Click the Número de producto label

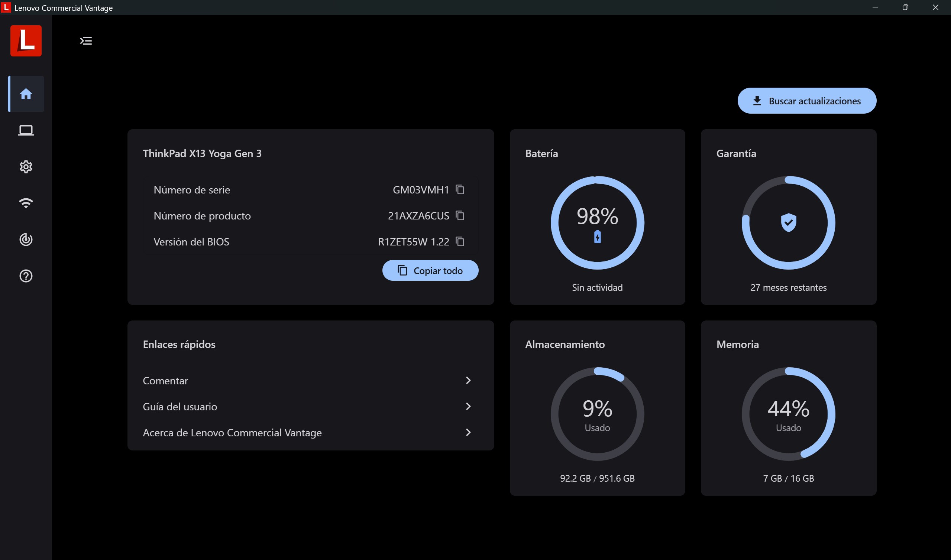(202, 216)
